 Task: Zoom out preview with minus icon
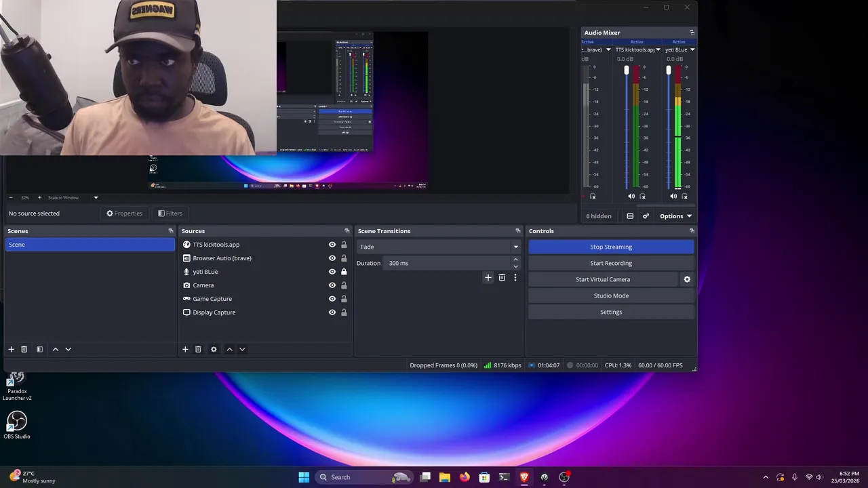(11, 198)
